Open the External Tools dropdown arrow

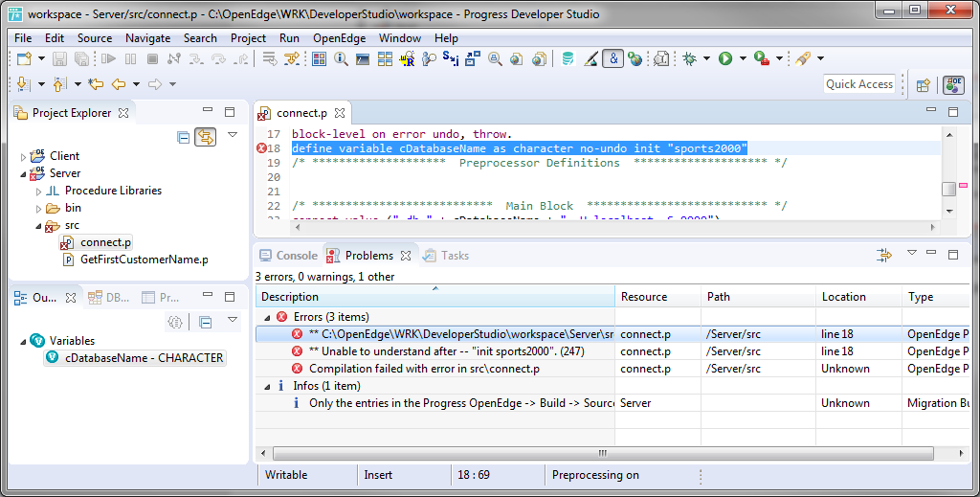point(779,58)
